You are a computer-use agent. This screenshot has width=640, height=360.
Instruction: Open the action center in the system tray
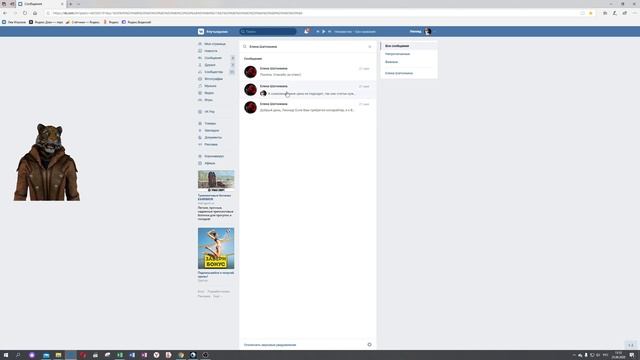pos(632,355)
